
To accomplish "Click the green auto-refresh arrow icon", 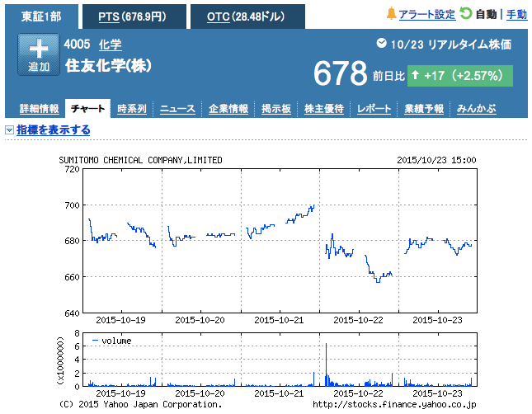I will click(466, 14).
